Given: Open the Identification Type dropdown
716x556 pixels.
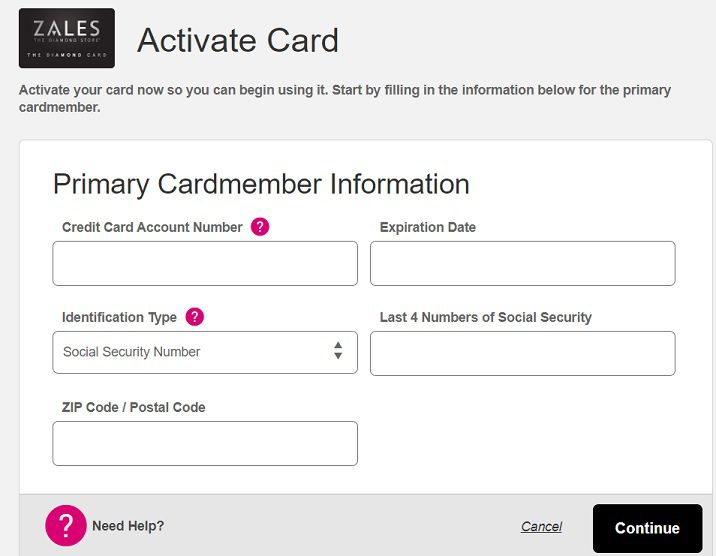Looking at the screenshot, I should [204, 352].
